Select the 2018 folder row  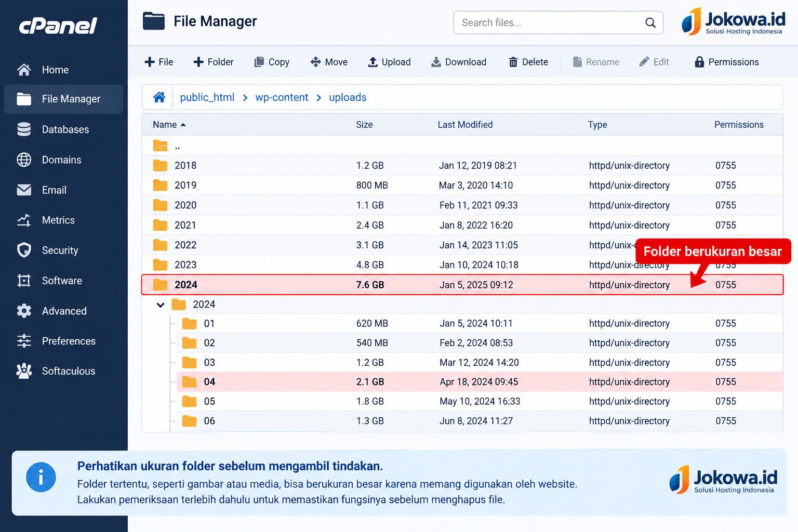[x=462, y=165]
